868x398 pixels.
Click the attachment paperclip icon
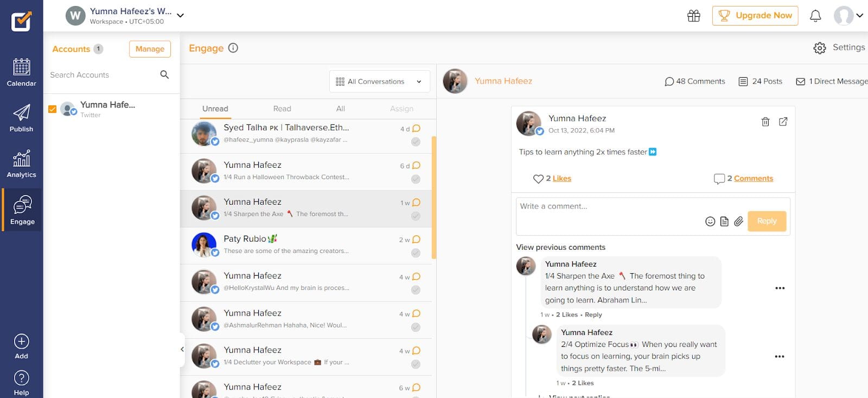738,221
